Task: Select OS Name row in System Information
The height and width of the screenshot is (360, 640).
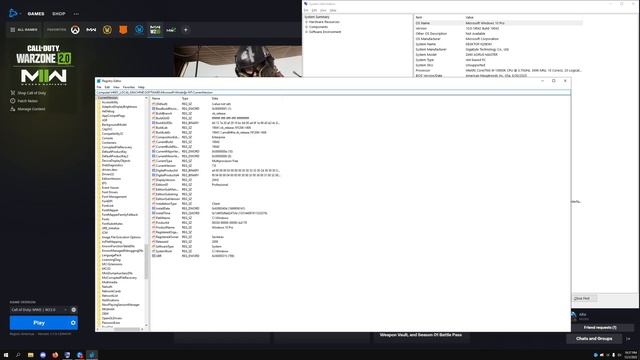Action: click(498, 23)
